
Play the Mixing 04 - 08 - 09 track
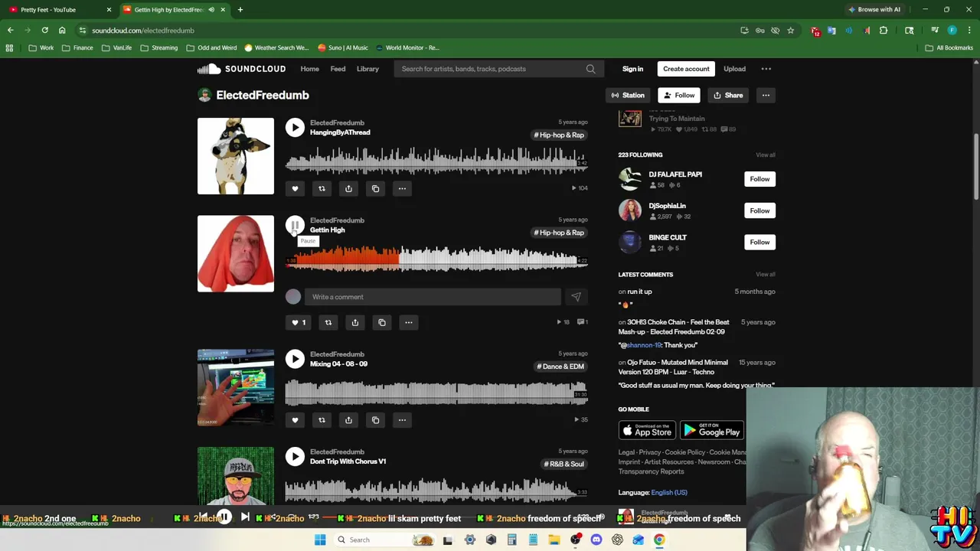[x=295, y=359]
